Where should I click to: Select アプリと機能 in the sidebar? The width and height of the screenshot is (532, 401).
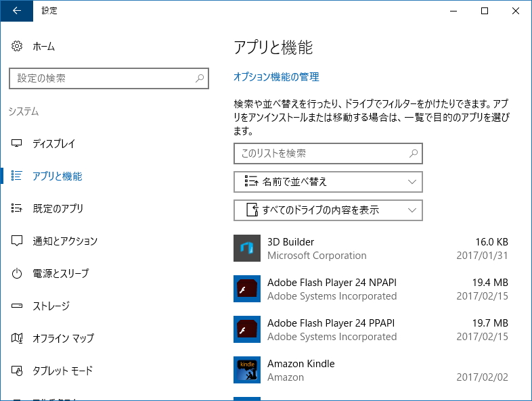(57, 176)
